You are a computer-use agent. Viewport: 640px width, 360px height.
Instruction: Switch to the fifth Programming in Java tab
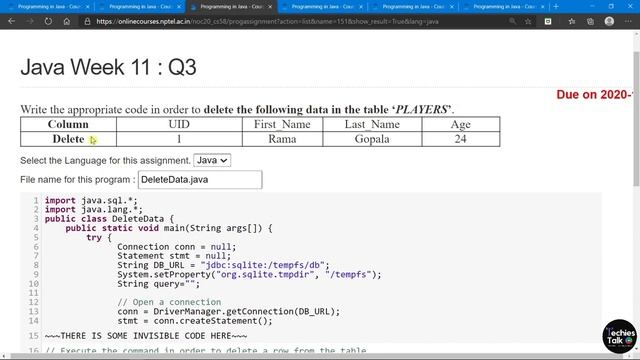pos(413,7)
